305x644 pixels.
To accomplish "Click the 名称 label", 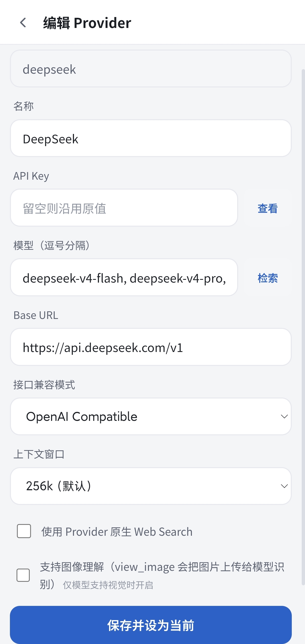I will click(23, 106).
